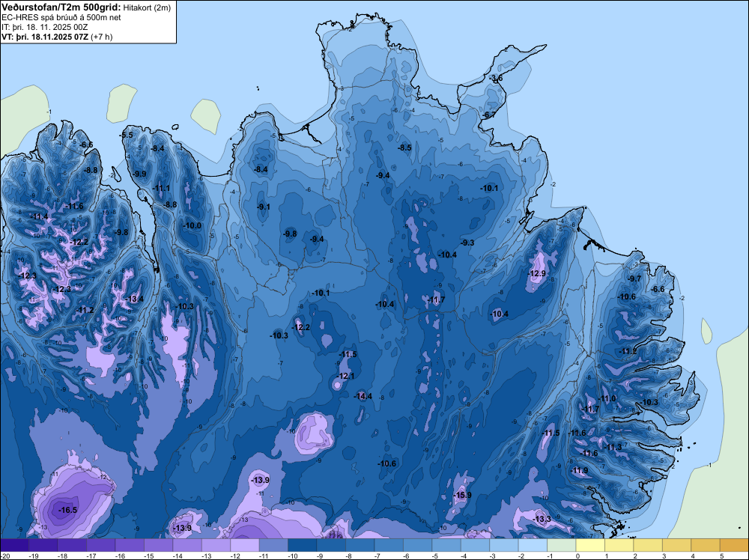Image resolution: width=749 pixels, height=560 pixels.
Task: Click the dark blue legend swatch at -10
Action: click(303, 545)
